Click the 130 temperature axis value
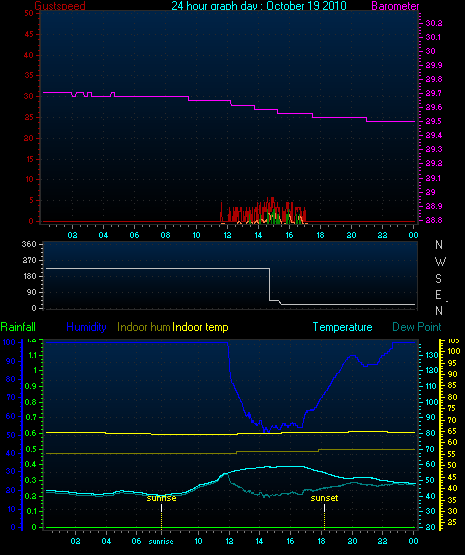 [432, 355]
